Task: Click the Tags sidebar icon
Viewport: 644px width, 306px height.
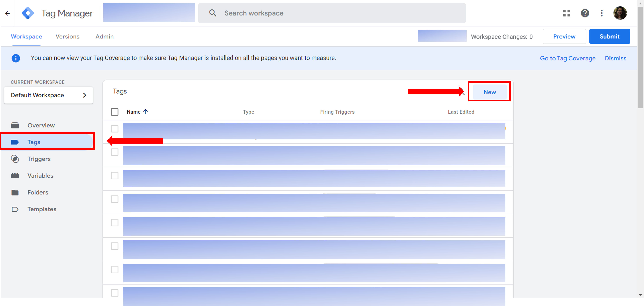Action: 15,142
